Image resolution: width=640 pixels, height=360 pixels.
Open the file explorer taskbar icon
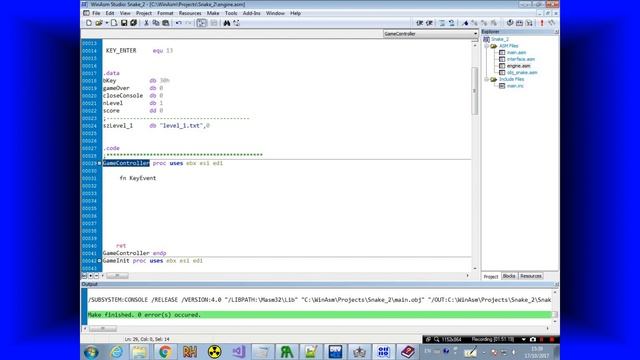(x=140, y=352)
